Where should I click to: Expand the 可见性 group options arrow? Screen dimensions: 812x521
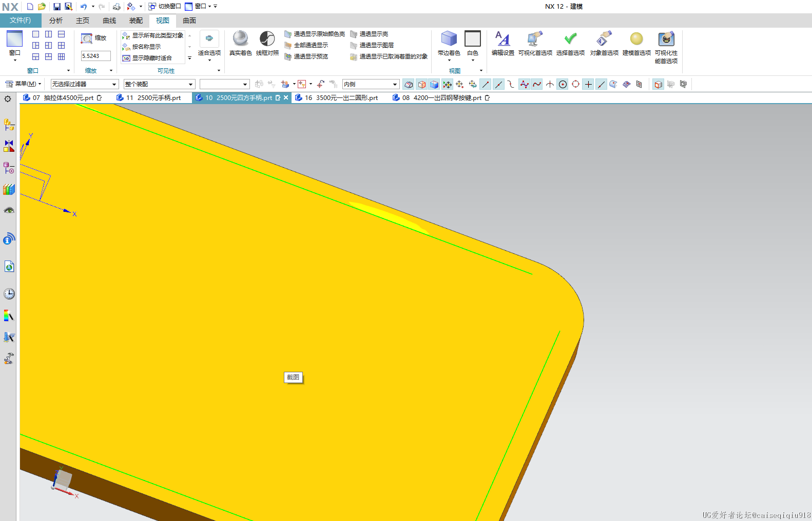[219, 71]
